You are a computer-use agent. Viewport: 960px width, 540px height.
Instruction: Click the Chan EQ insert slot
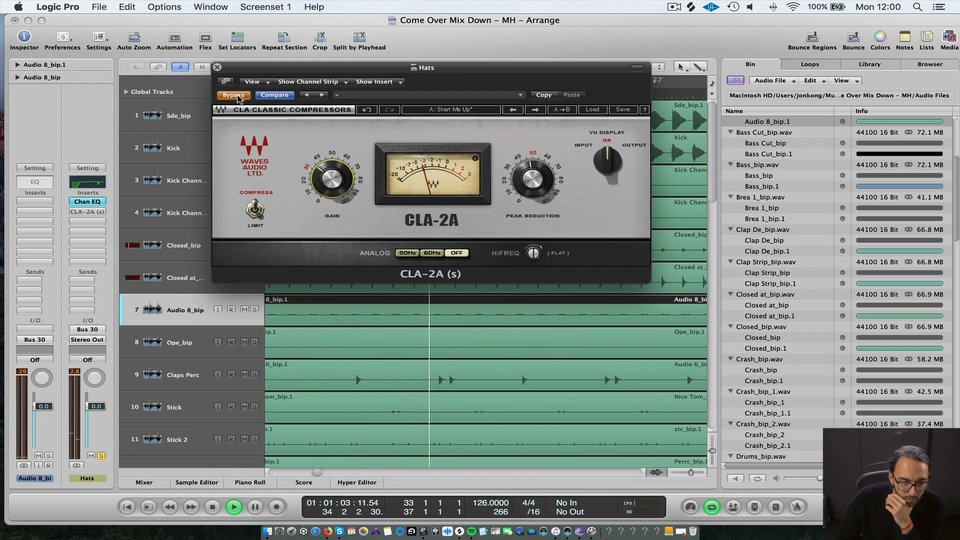87,201
